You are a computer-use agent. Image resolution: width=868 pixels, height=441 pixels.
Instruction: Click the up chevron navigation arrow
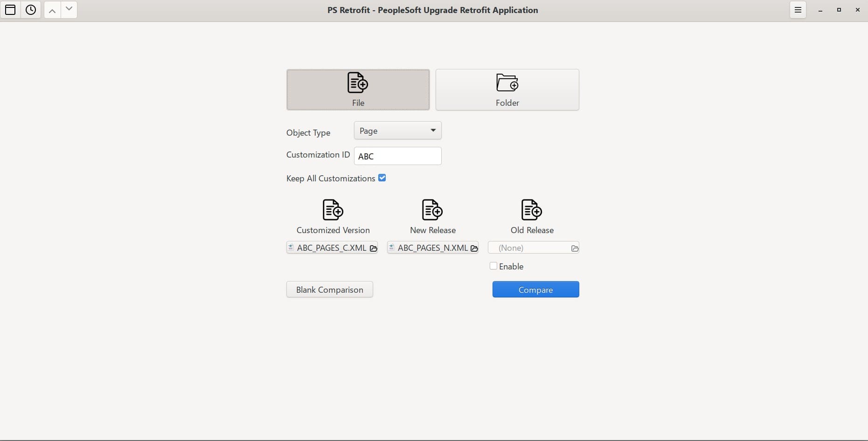(52, 10)
